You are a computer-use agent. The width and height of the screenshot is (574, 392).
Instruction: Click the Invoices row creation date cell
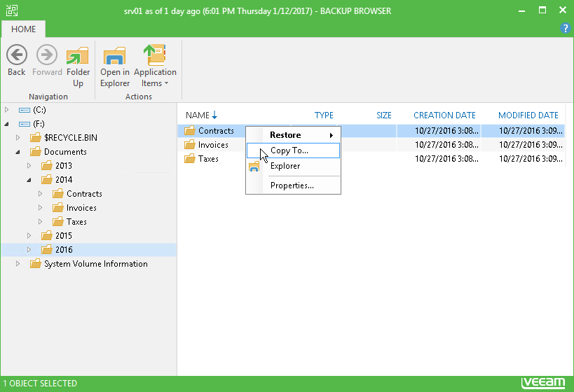click(446, 145)
